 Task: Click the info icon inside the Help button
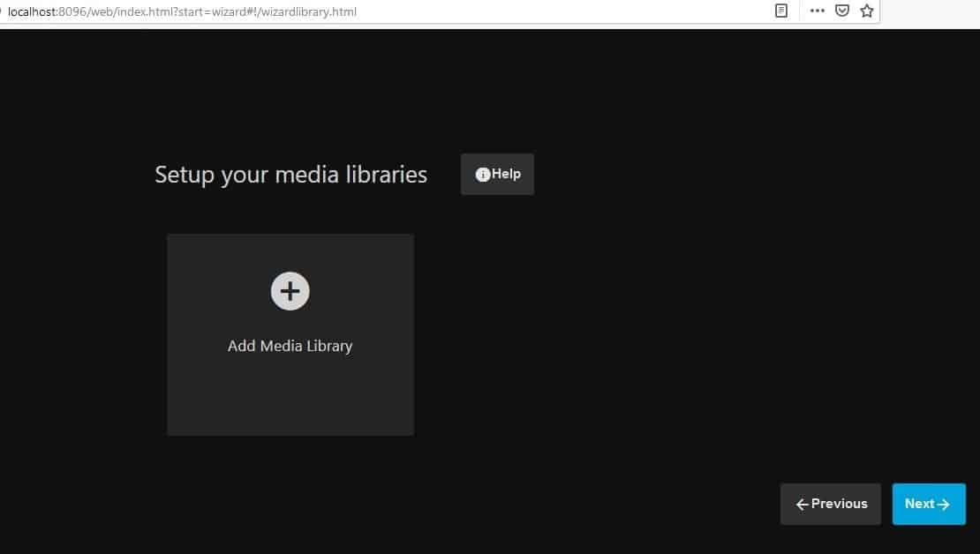(483, 175)
